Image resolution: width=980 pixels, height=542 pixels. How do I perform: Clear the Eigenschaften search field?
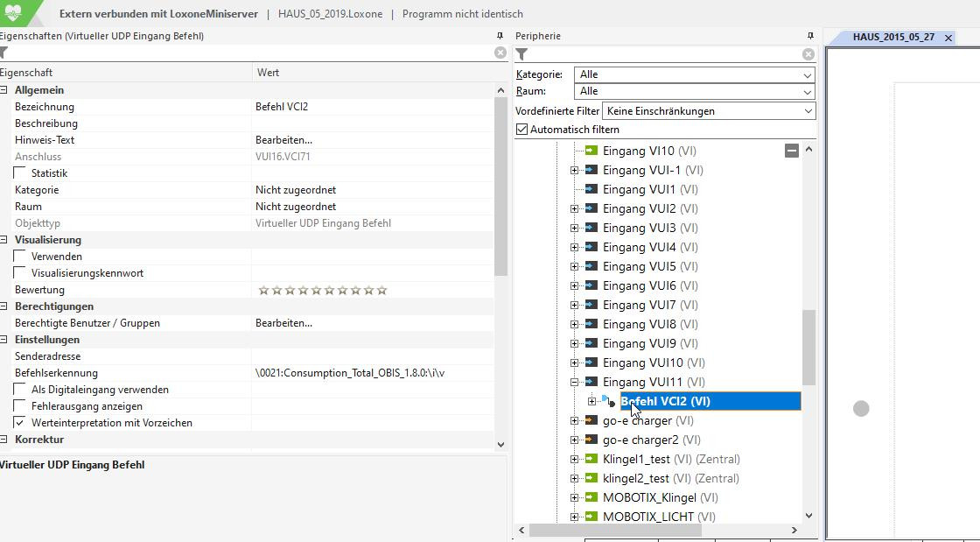(500, 53)
